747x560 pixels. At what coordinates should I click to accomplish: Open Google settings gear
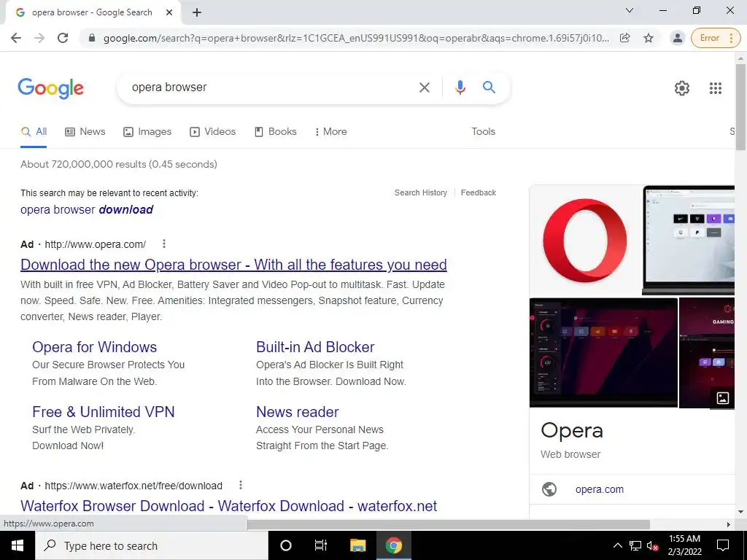point(682,88)
